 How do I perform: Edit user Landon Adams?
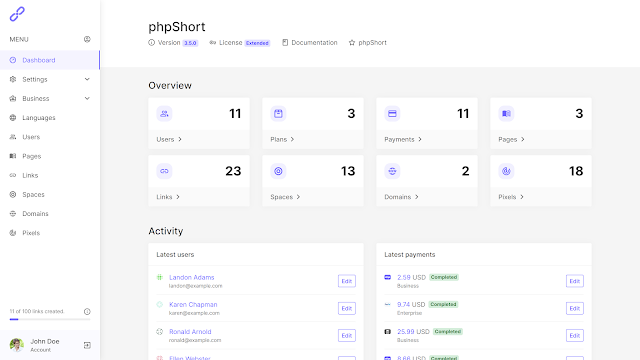347,281
